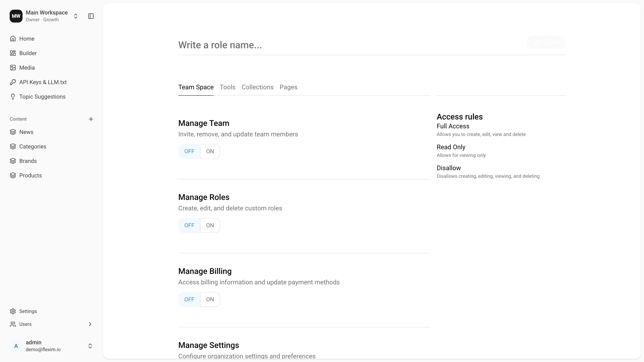Set Manage Team to OFF

(189, 151)
